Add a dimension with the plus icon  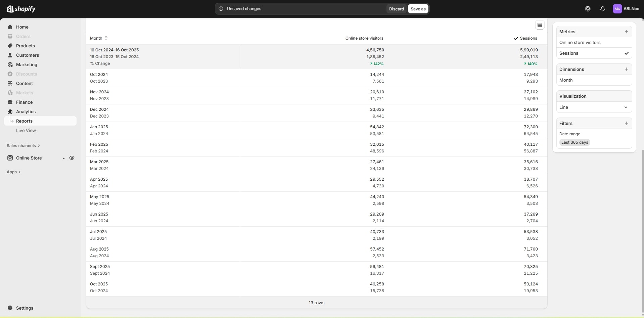626,69
